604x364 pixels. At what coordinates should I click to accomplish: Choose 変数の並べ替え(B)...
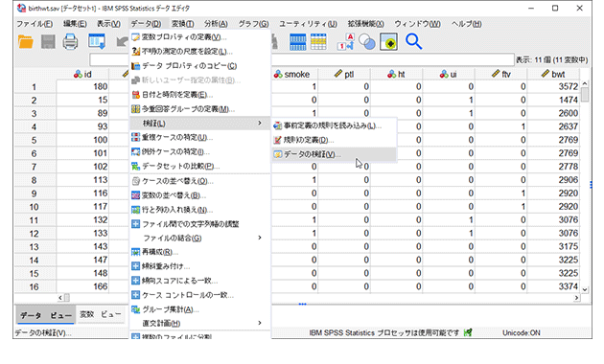(199, 195)
